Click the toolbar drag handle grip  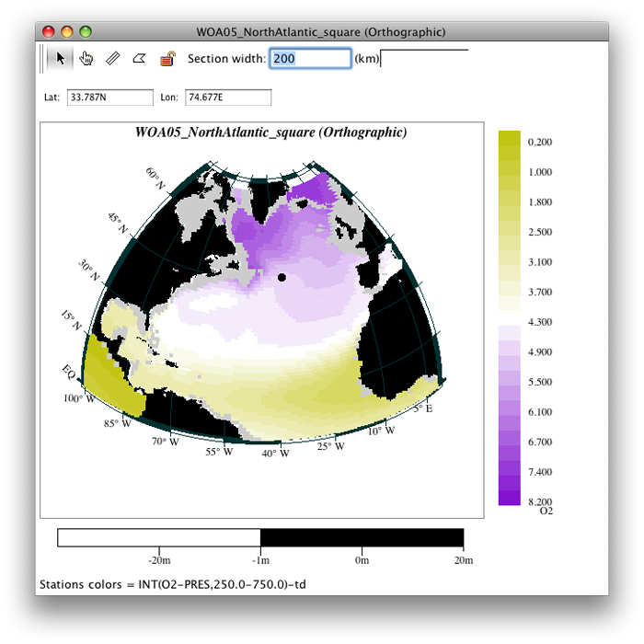[x=42, y=59]
